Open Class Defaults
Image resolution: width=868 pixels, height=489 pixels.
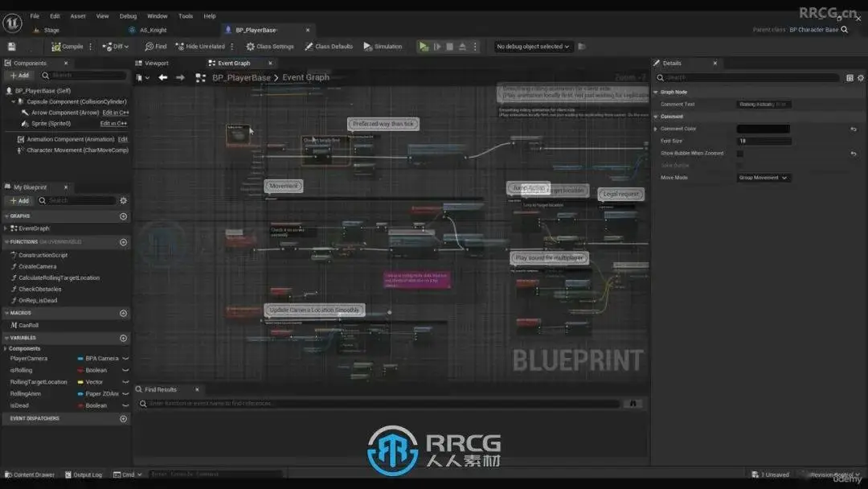click(x=328, y=47)
